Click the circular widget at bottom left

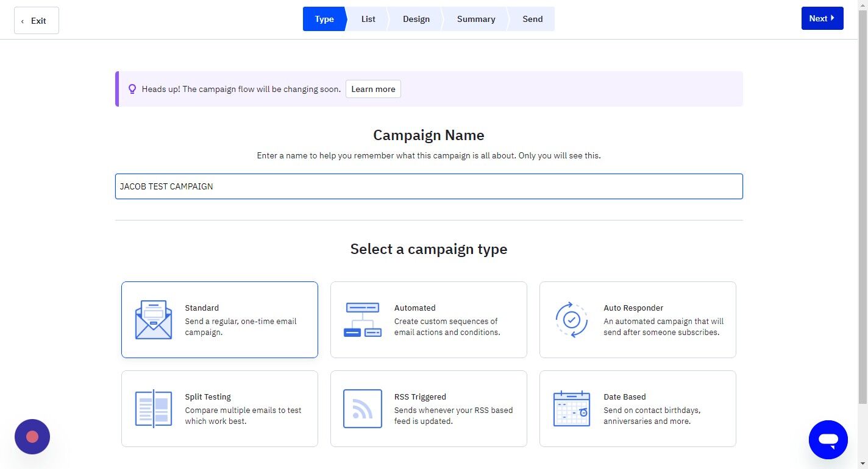(x=32, y=436)
